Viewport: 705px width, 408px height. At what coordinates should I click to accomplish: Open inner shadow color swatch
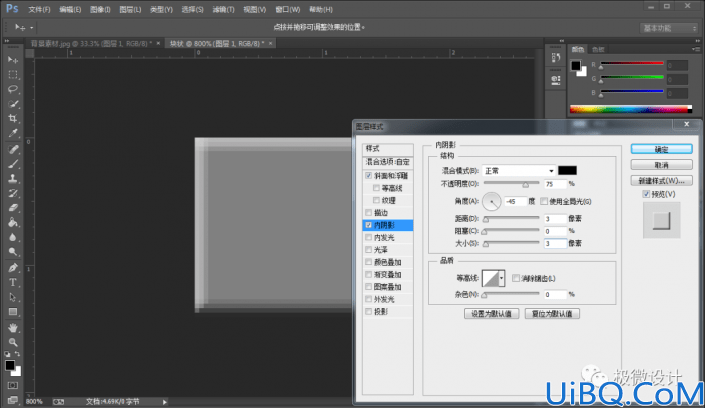pos(567,170)
